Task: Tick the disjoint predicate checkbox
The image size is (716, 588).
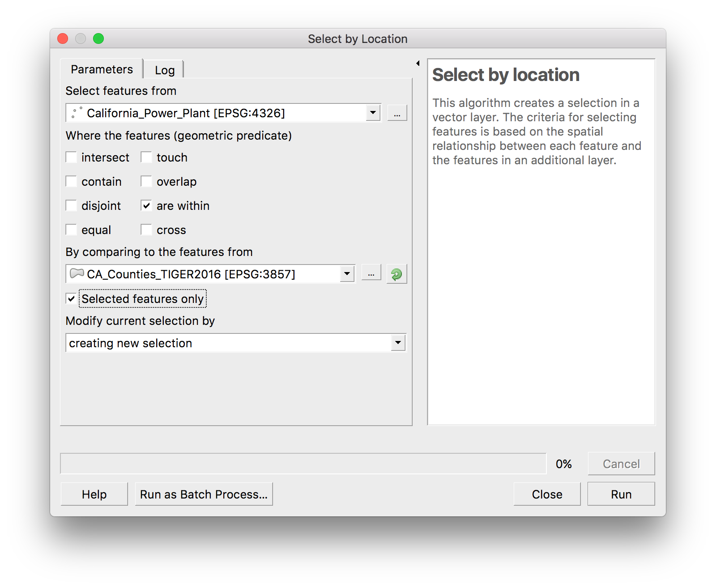Action: [x=71, y=205]
